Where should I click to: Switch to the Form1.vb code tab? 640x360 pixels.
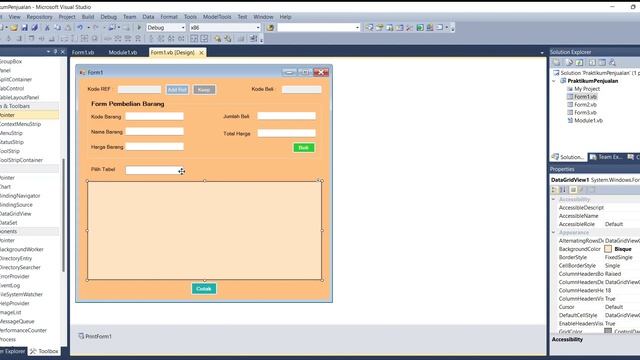83,53
